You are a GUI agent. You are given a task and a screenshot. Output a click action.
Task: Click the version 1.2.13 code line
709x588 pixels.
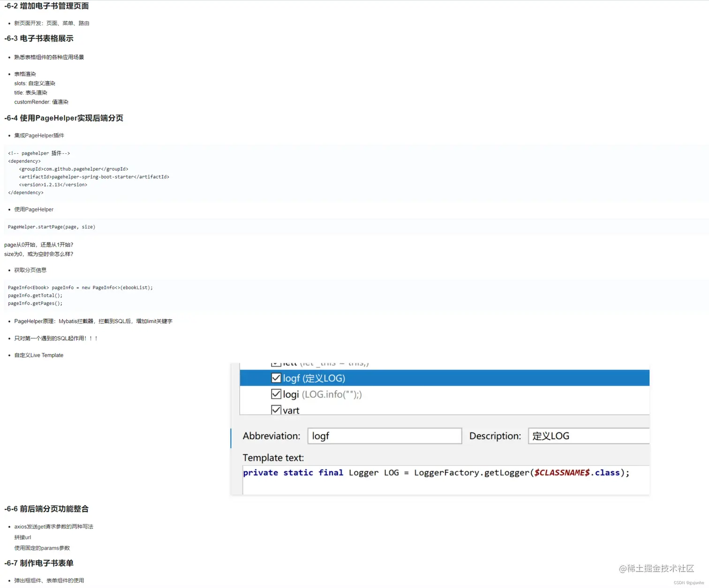click(x=53, y=185)
